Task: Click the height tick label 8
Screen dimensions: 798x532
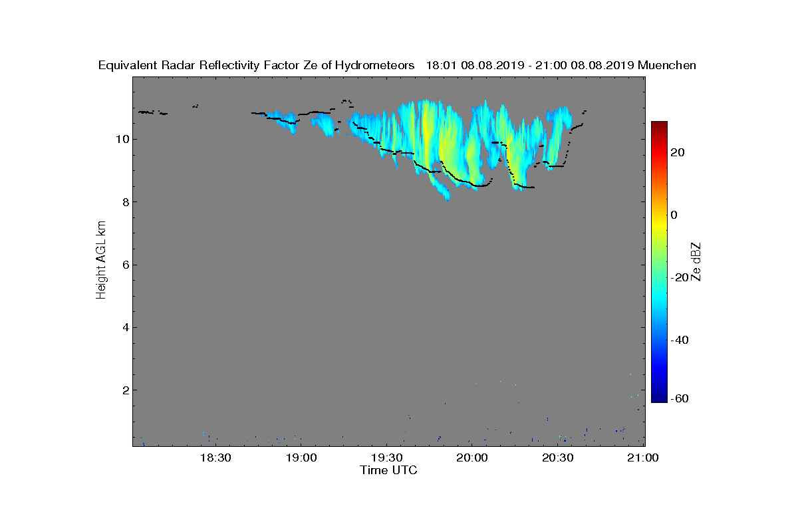Action: (x=124, y=202)
